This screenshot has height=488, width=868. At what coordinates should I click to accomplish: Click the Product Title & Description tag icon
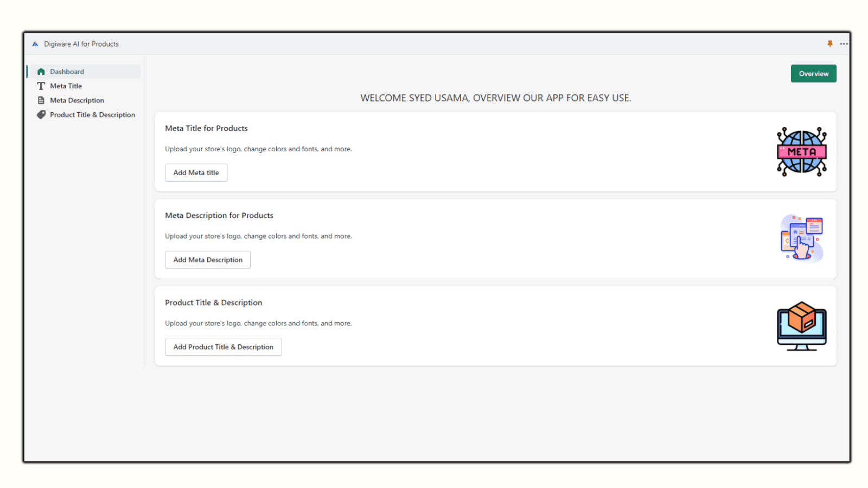41,115
